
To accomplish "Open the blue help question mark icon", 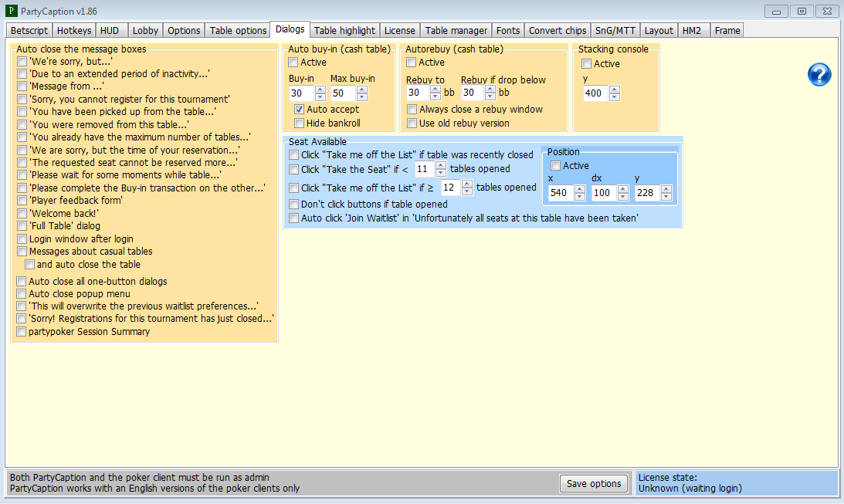I will [819, 74].
